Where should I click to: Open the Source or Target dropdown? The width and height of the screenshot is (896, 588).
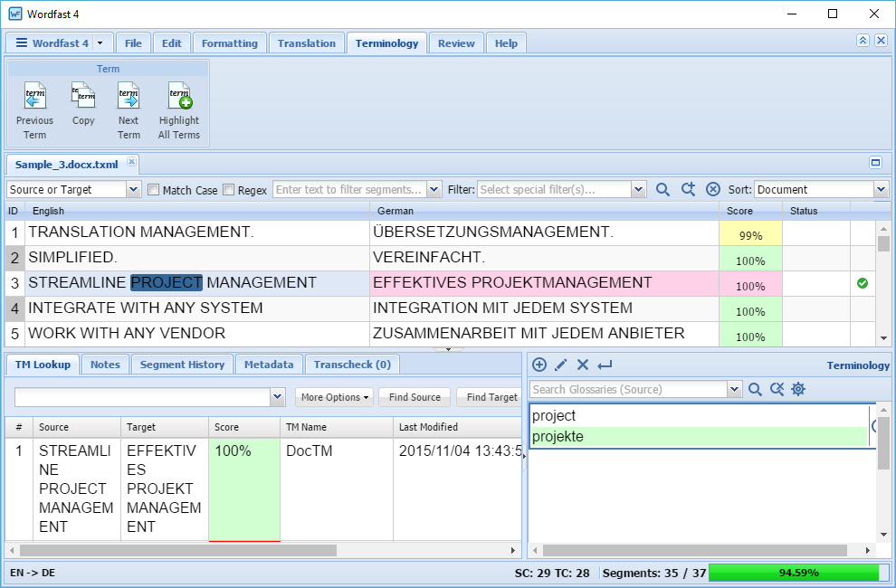[133, 190]
